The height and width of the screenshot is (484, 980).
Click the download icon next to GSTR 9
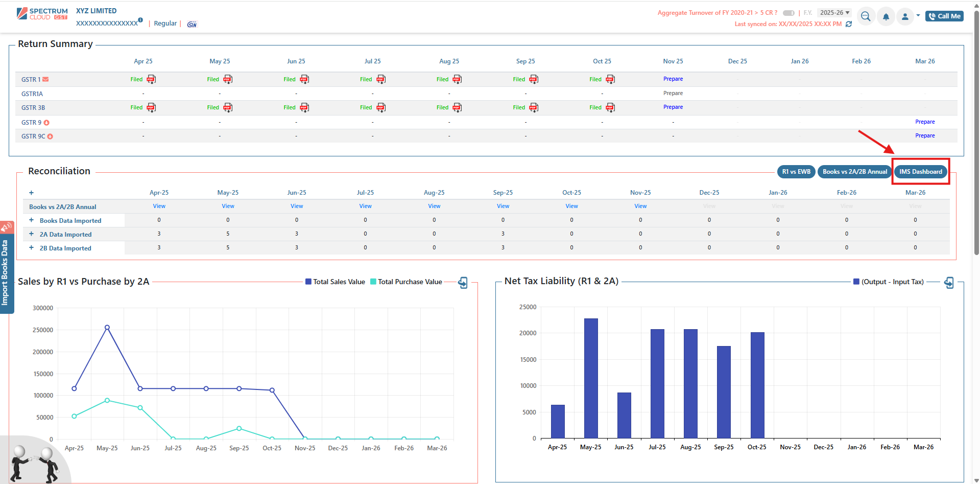click(46, 123)
